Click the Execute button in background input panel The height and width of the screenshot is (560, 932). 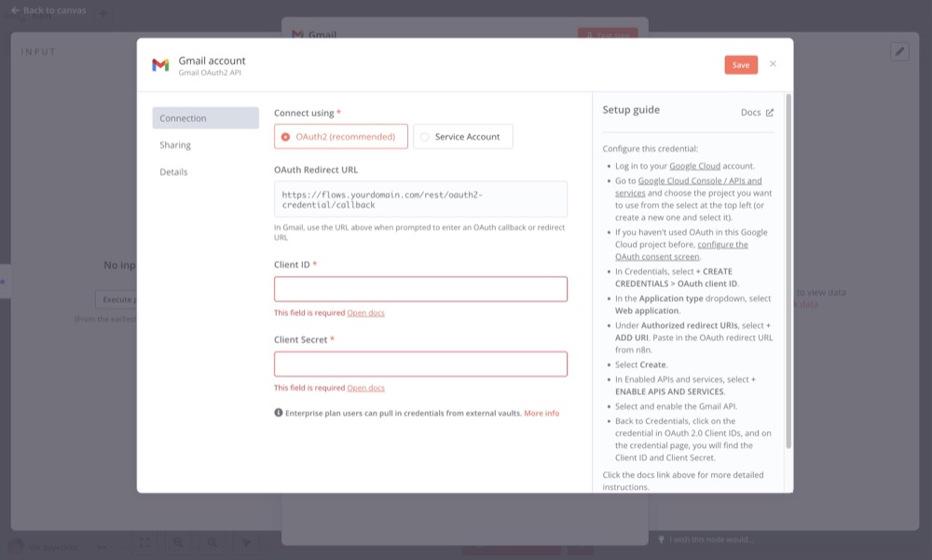116,300
